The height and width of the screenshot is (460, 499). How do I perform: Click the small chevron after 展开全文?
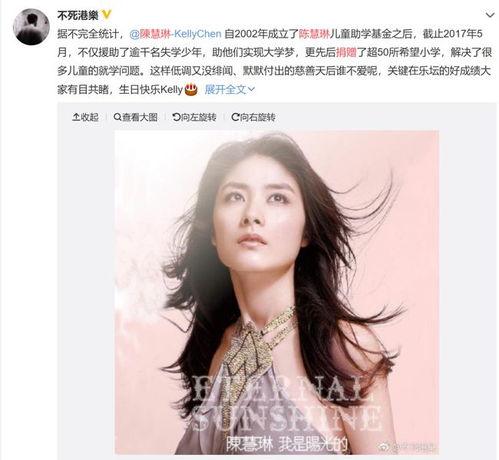[x=252, y=89]
